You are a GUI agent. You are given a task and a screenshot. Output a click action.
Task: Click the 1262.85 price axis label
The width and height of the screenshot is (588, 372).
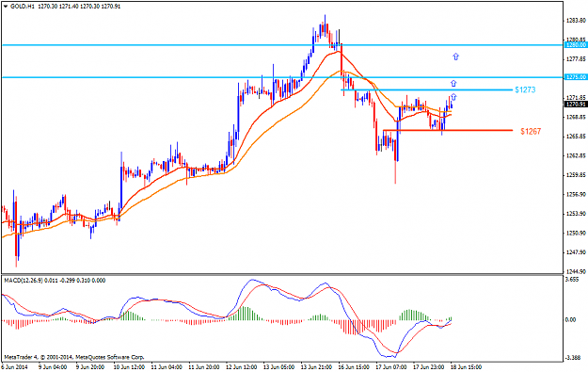click(576, 155)
